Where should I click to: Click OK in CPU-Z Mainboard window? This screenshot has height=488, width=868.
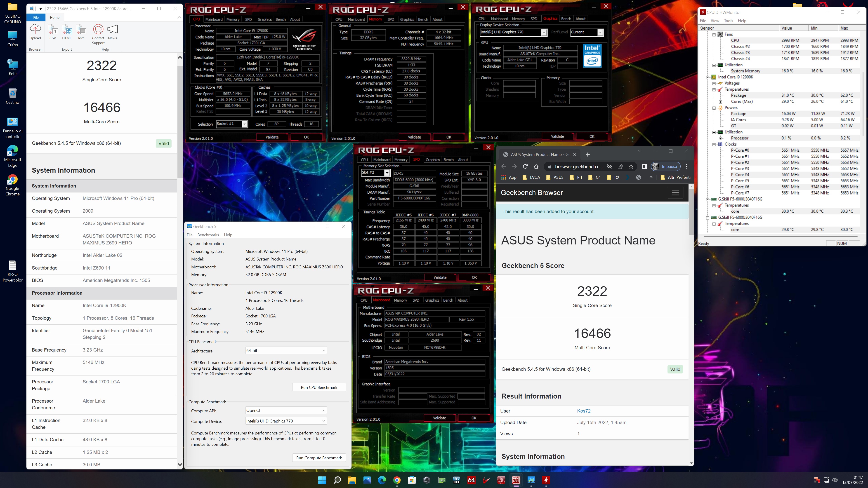(474, 418)
